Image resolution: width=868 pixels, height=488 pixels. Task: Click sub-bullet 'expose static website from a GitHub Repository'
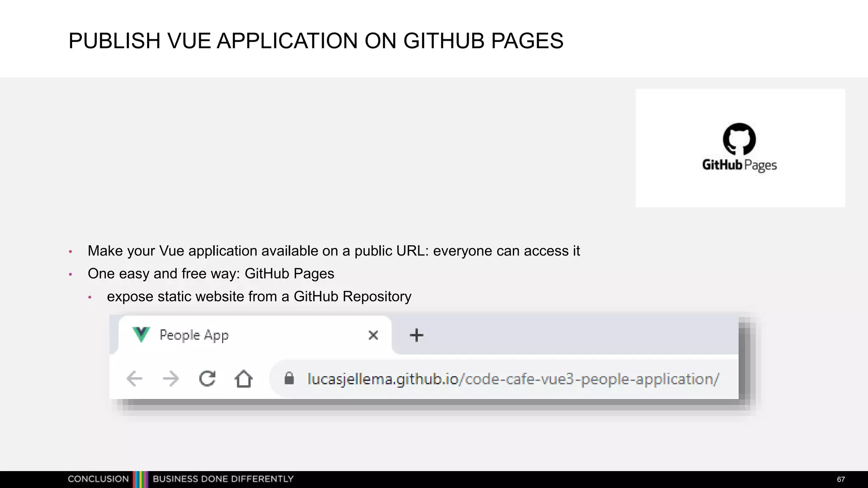pyautogui.click(x=259, y=297)
